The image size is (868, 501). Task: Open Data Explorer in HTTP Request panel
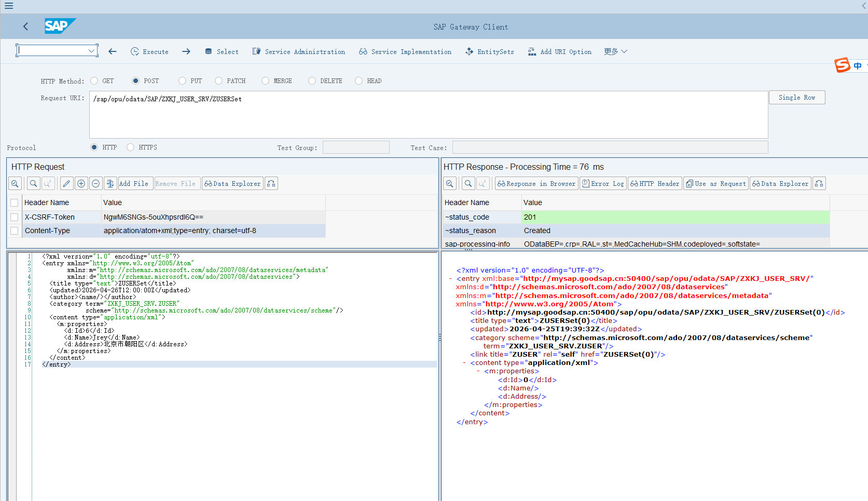tap(232, 183)
